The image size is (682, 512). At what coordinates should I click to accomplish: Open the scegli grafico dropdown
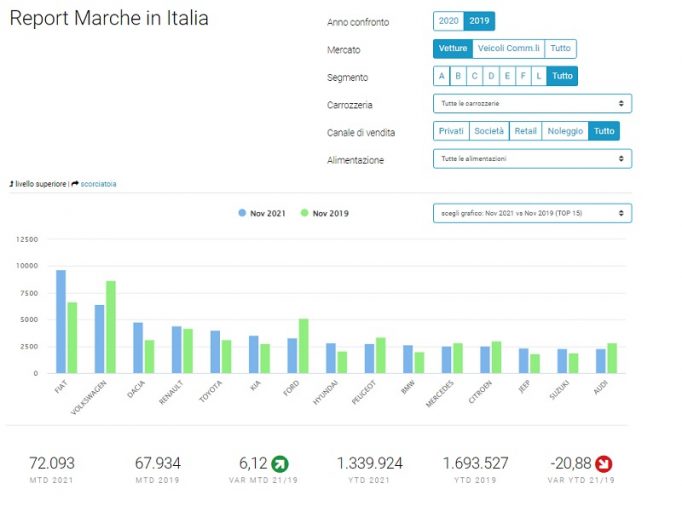[532, 213]
